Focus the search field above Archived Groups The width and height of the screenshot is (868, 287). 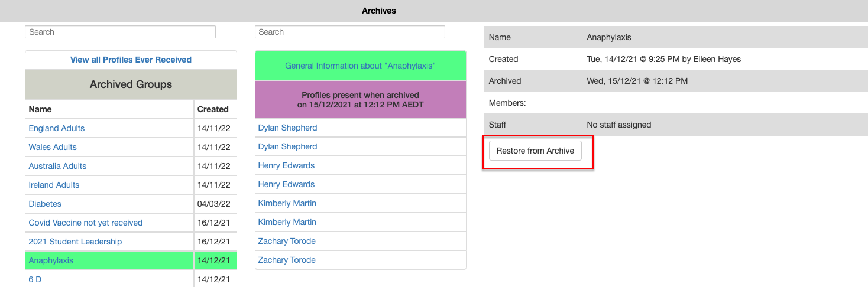120,32
